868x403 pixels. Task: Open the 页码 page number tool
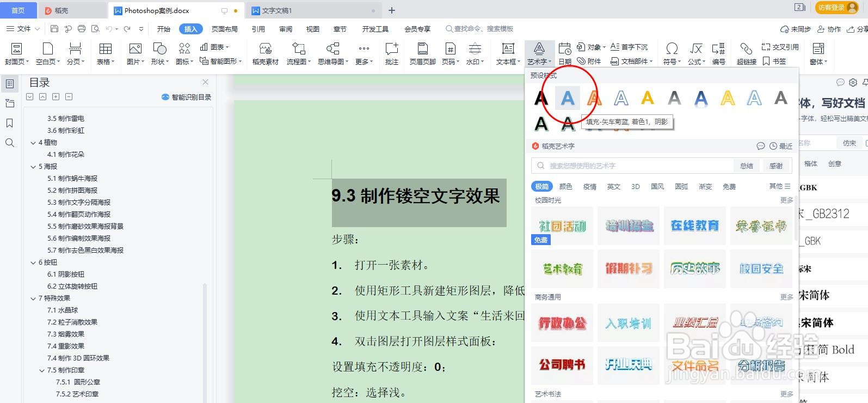451,54
